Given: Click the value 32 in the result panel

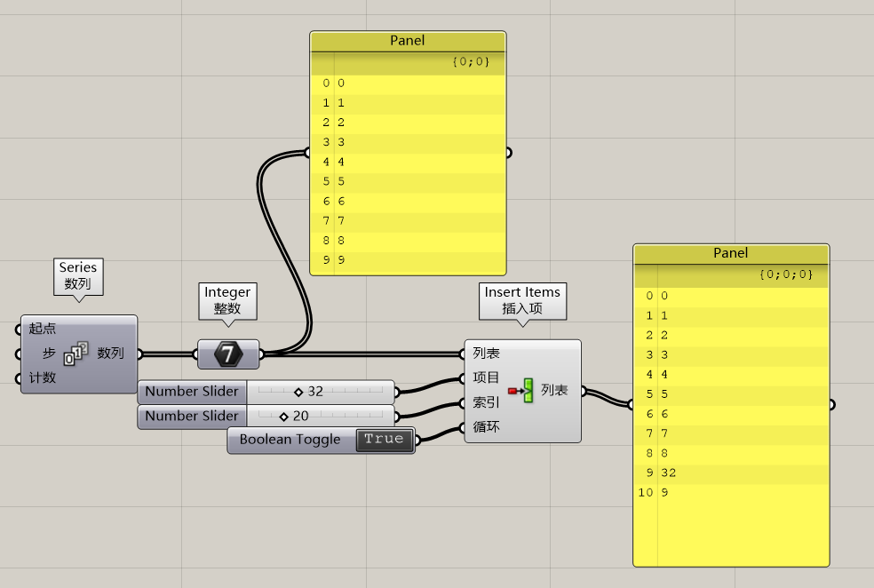Looking at the screenshot, I should [668, 473].
